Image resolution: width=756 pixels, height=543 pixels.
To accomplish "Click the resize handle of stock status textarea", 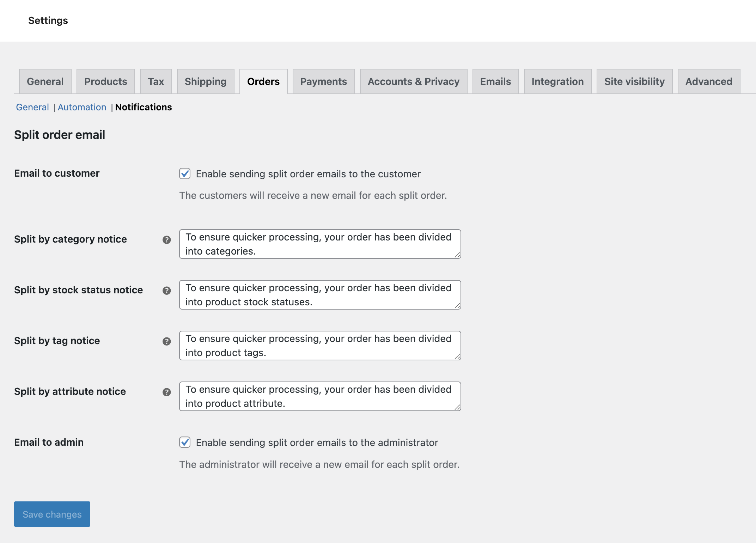I will [457, 306].
